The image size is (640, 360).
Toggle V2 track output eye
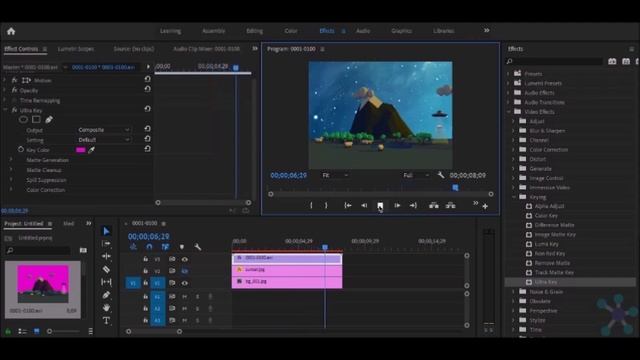[x=185, y=271]
